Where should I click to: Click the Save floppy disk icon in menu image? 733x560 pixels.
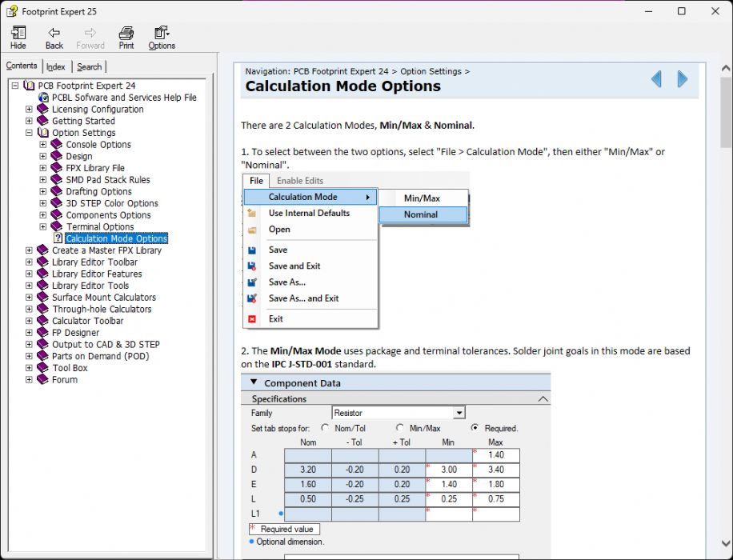252,250
